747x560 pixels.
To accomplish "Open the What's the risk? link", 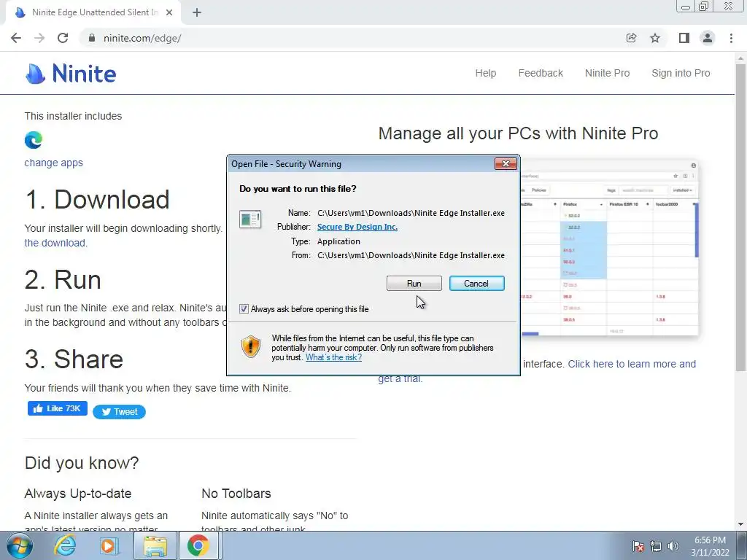I will click(333, 357).
